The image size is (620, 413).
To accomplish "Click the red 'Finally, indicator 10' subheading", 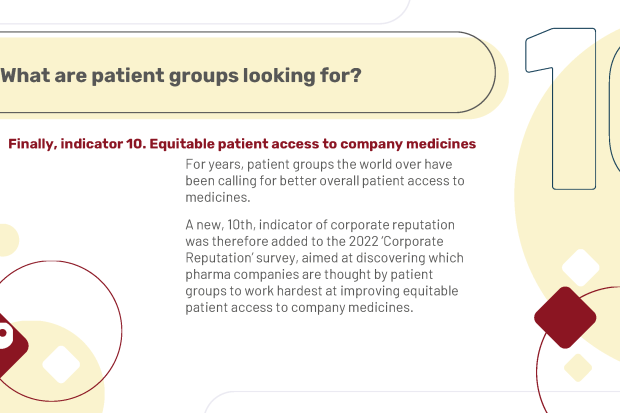I will click(242, 144).
